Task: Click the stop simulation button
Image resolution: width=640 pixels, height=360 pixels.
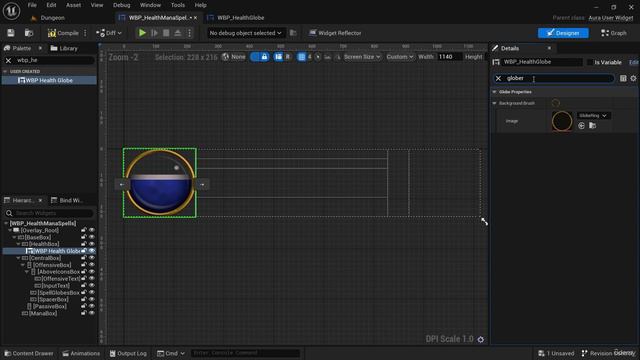Action: [166, 33]
